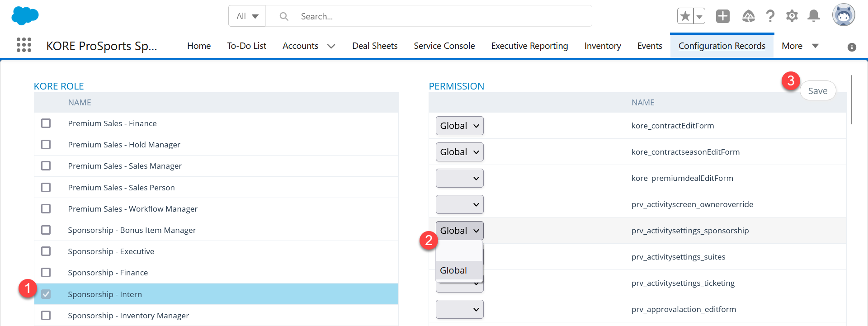Open the Setup gear menu
868x326 pixels.
click(792, 16)
